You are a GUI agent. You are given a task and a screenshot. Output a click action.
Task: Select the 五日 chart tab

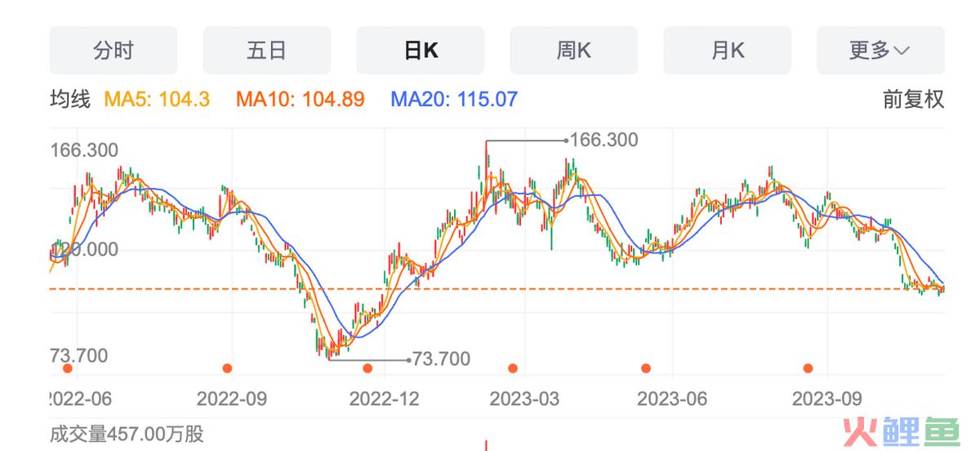(266, 51)
